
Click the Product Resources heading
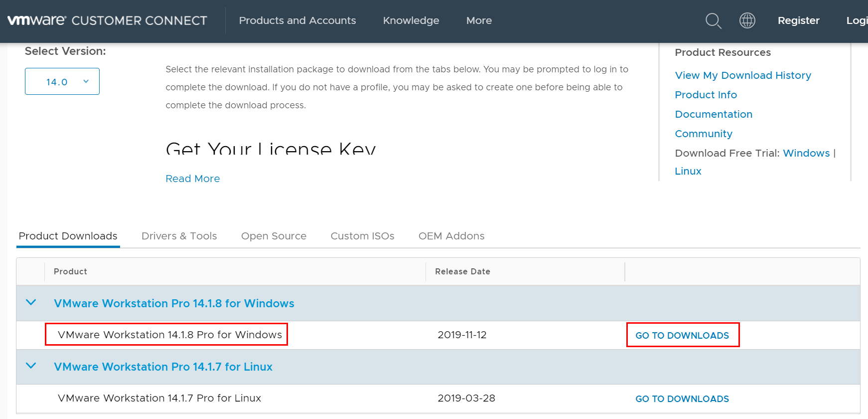click(x=723, y=52)
